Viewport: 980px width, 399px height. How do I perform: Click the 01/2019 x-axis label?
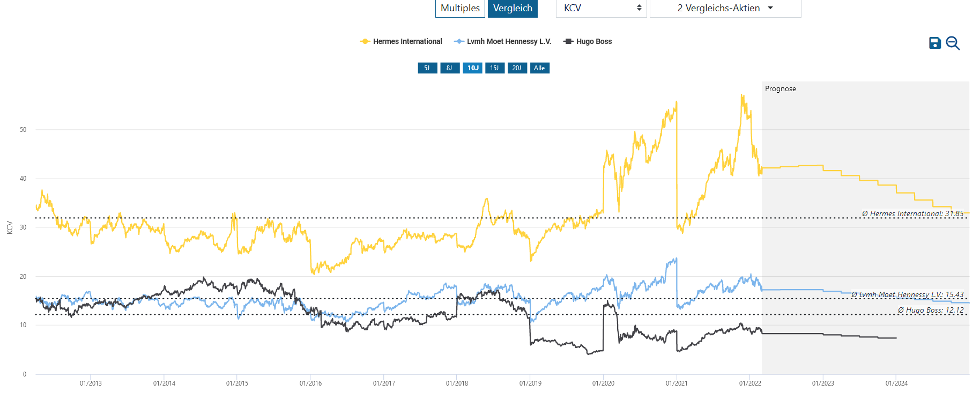click(x=530, y=383)
